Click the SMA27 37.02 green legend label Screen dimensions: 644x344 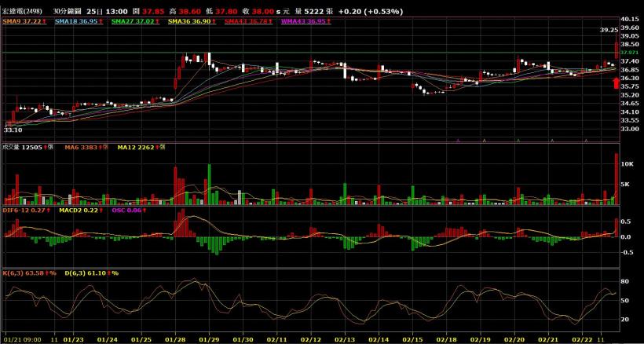click(130, 20)
